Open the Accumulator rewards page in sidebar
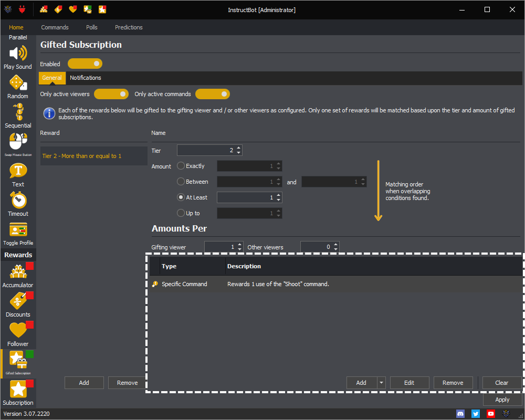Viewport: 525px width, 420px height. 18,276
